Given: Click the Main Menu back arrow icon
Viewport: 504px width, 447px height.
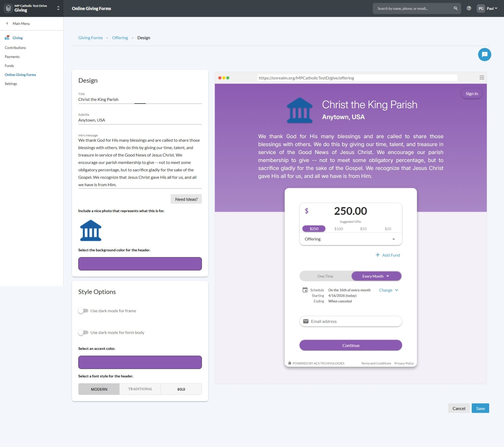Looking at the screenshot, I should [x=7, y=24].
